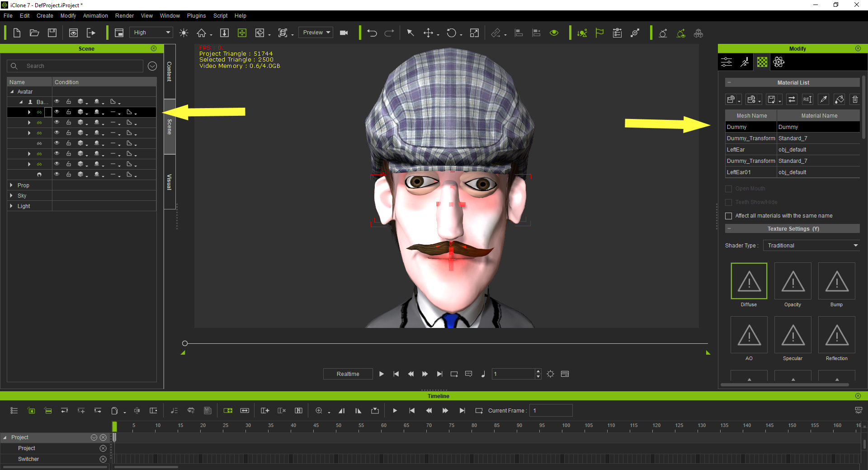Click the Undo arrow
868x470 pixels.
click(x=372, y=33)
